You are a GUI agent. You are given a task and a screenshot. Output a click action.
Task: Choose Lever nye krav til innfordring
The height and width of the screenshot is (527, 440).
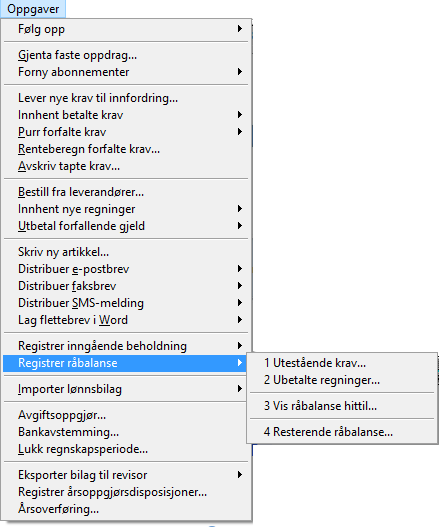point(126,98)
